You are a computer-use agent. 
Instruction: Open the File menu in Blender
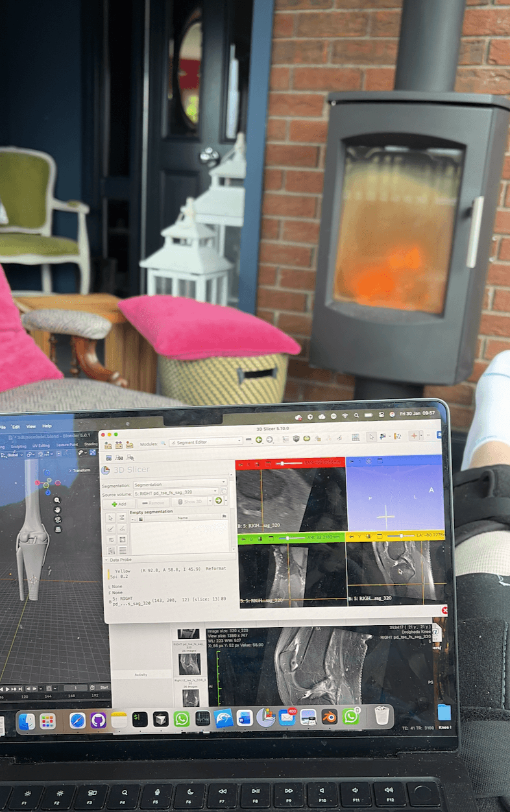[x=3, y=427]
